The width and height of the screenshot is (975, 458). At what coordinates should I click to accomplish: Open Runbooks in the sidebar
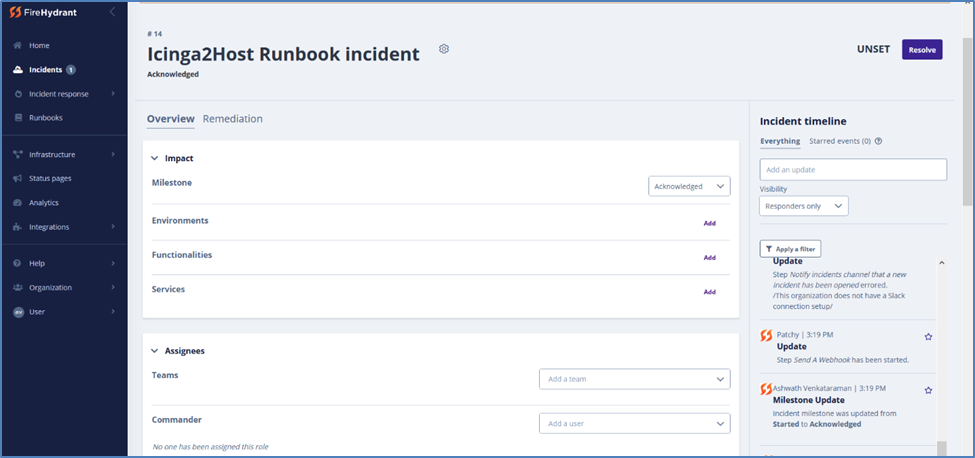point(45,118)
